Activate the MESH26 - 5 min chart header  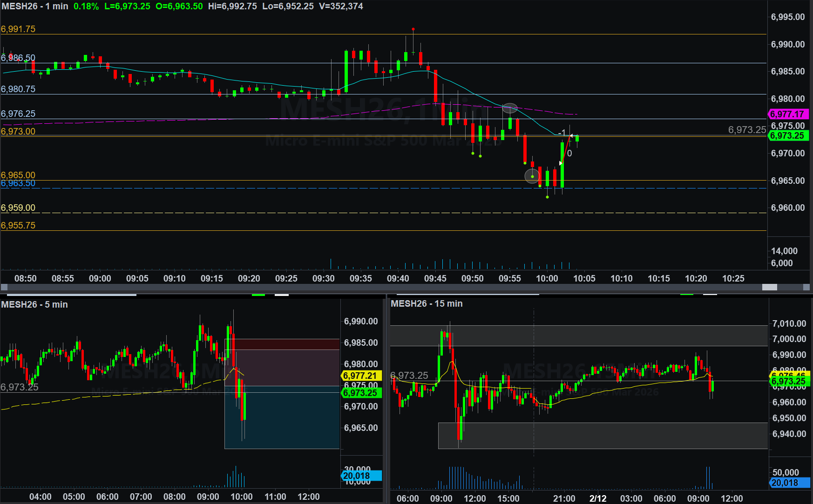[34, 304]
